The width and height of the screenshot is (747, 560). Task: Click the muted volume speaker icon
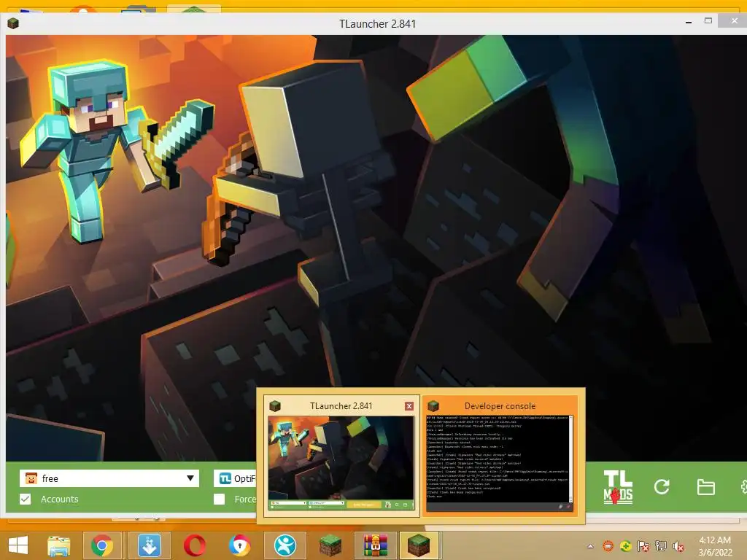tap(678, 545)
